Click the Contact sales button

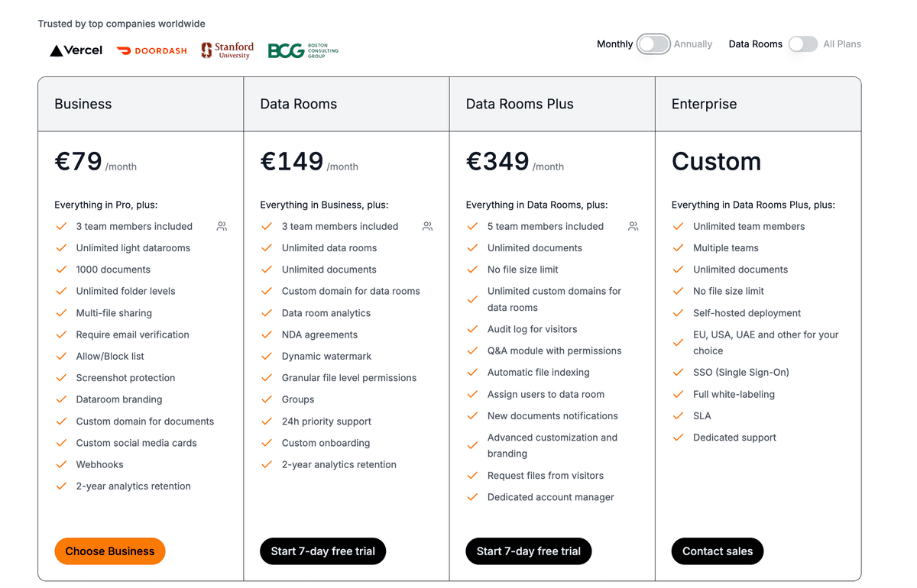coord(717,551)
